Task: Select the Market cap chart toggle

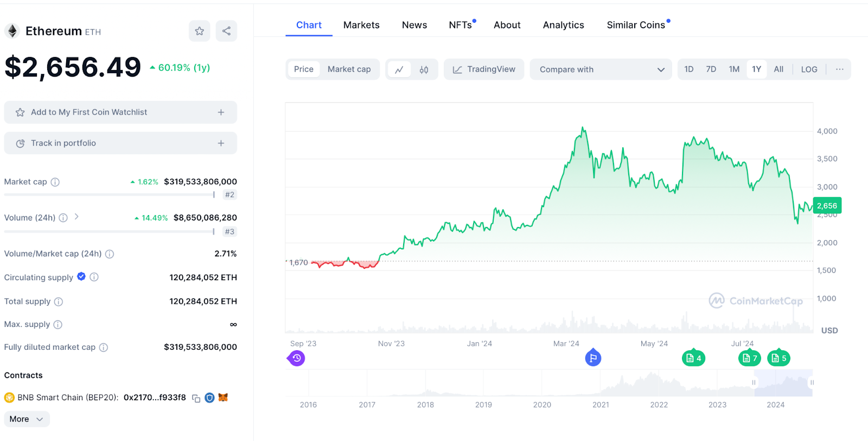Action: 349,70
